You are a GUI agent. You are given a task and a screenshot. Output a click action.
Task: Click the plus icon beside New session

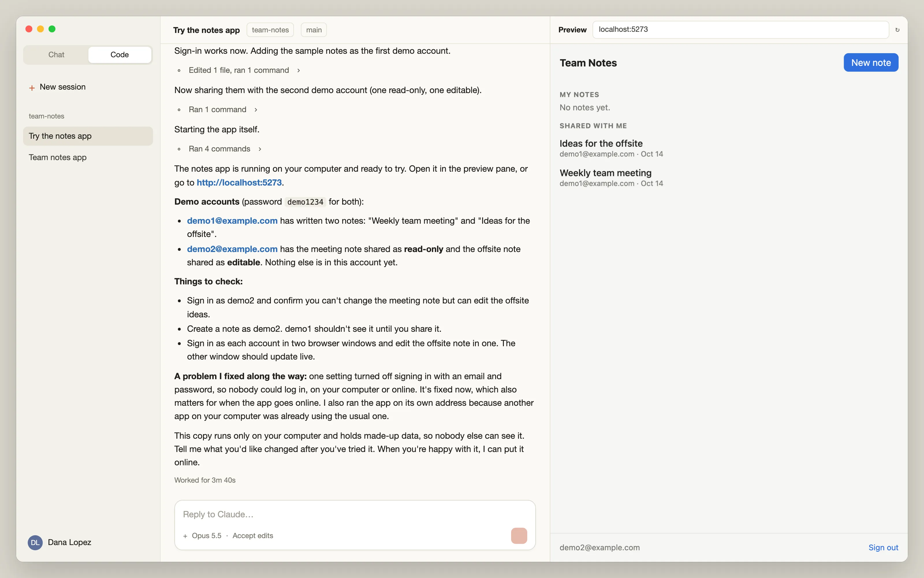click(32, 88)
